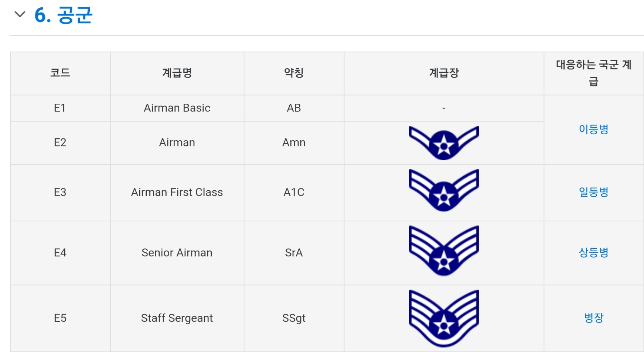The width and height of the screenshot is (644, 352).
Task: Click the 코드 column header
Action: click(x=60, y=73)
